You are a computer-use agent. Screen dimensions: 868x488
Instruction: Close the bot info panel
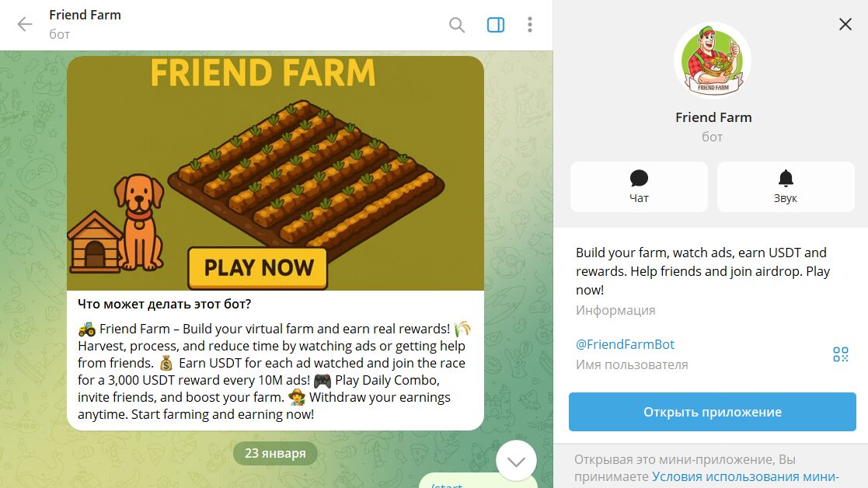click(x=845, y=24)
